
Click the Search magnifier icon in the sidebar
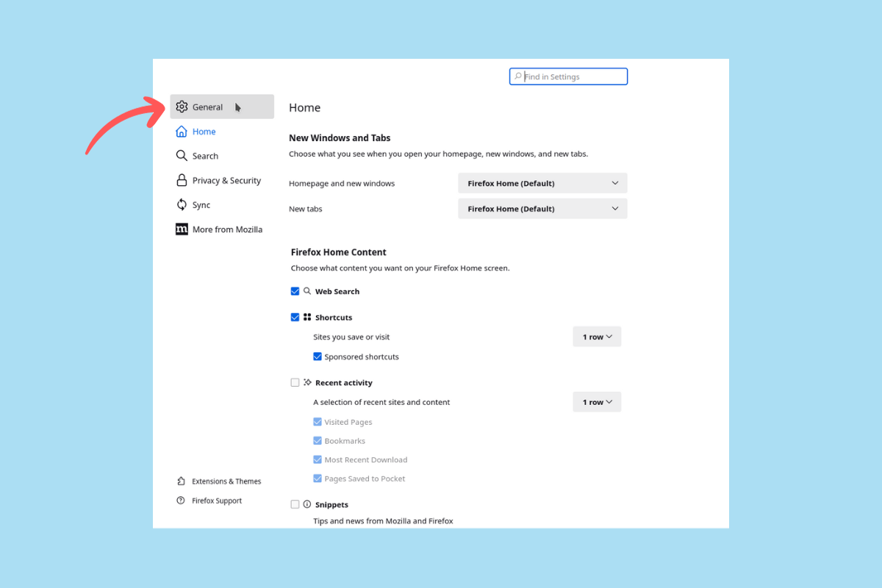click(x=182, y=155)
